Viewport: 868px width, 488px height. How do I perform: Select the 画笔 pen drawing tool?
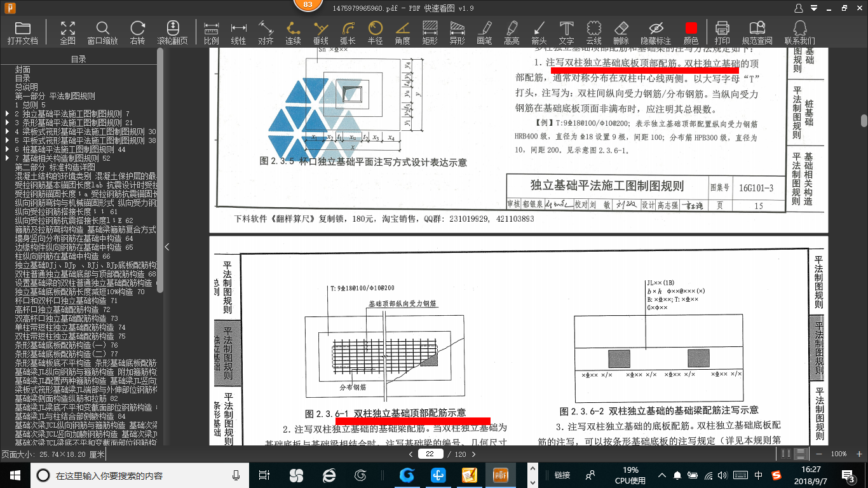(484, 32)
